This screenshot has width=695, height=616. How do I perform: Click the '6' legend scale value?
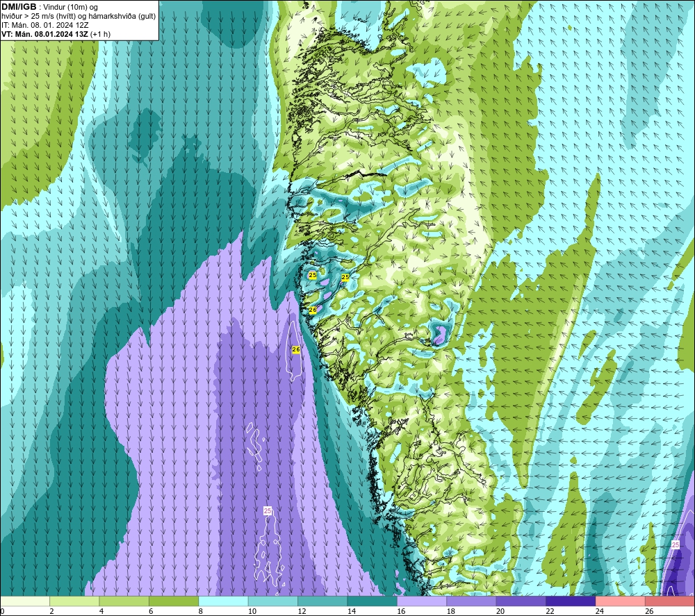click(x=151, y=611)
